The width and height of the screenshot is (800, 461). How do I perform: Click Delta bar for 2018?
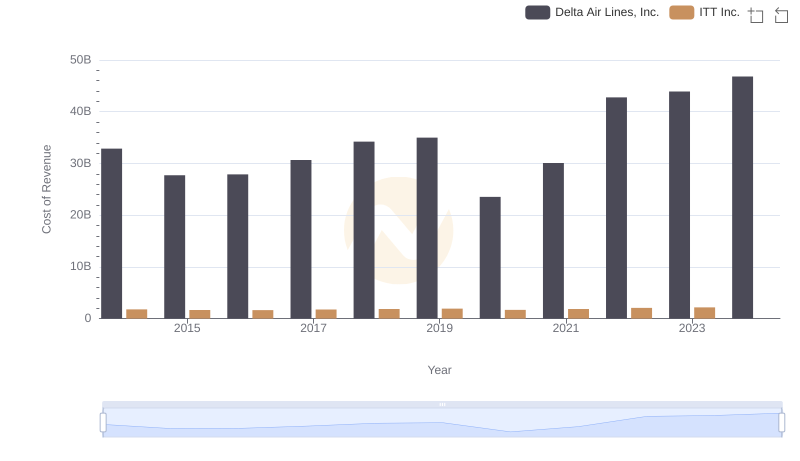[x=364, y=230]
